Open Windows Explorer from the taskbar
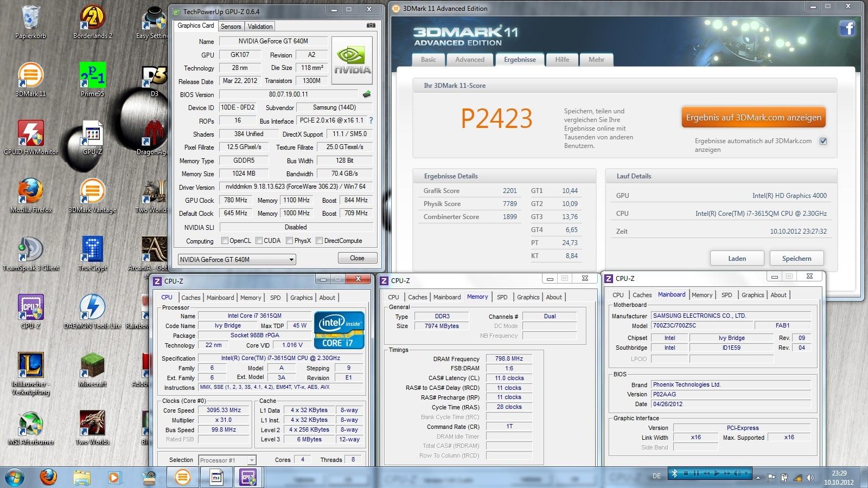Viewport: 868px width, 488px height. tap(82, 477)
